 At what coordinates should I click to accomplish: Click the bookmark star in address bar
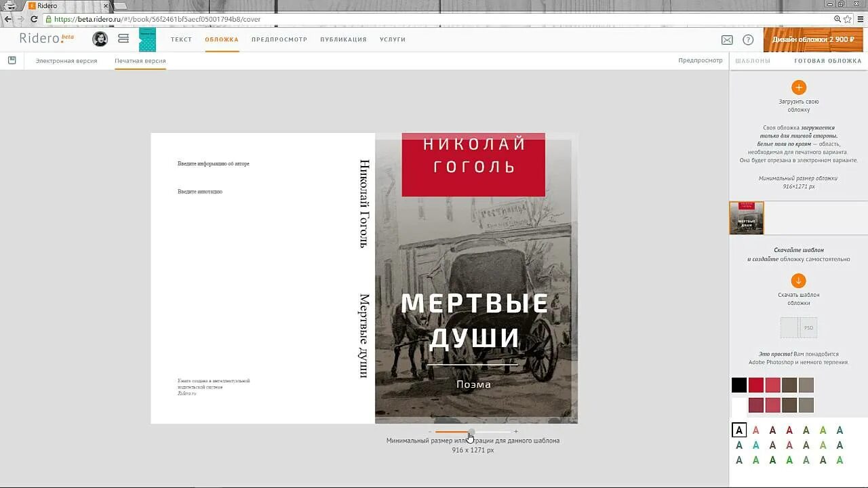847,19
